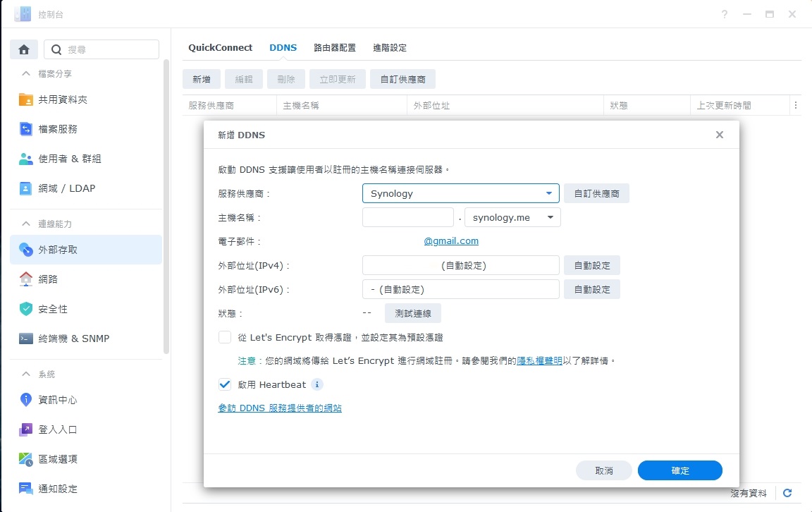This screenshot has width=812, height=512.
Task: Open the 終端機 & SNMP icon
Action: [25, 339]
